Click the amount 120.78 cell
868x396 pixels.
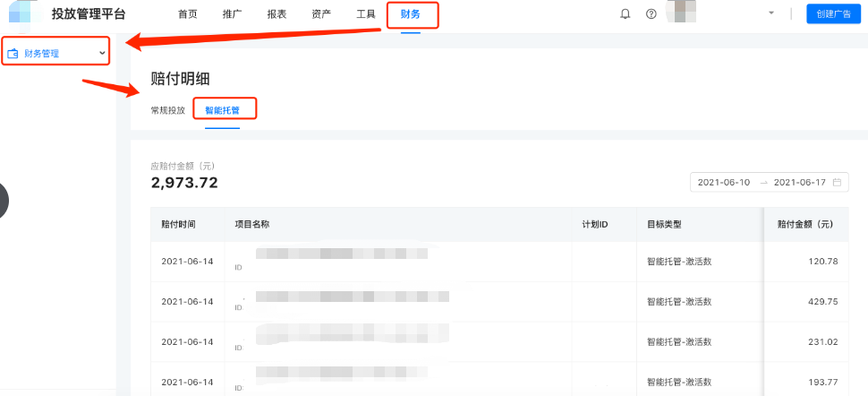pos(822,262)
